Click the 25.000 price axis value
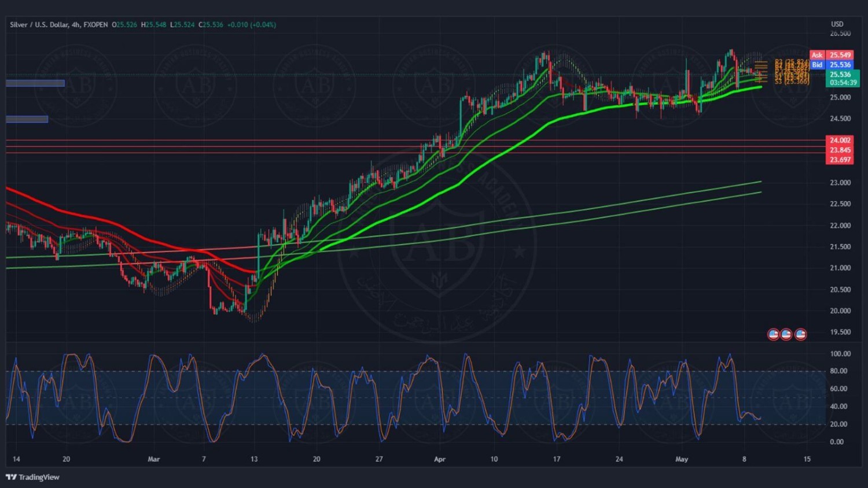This screenshot has height=488, width=868. point(840,97)
